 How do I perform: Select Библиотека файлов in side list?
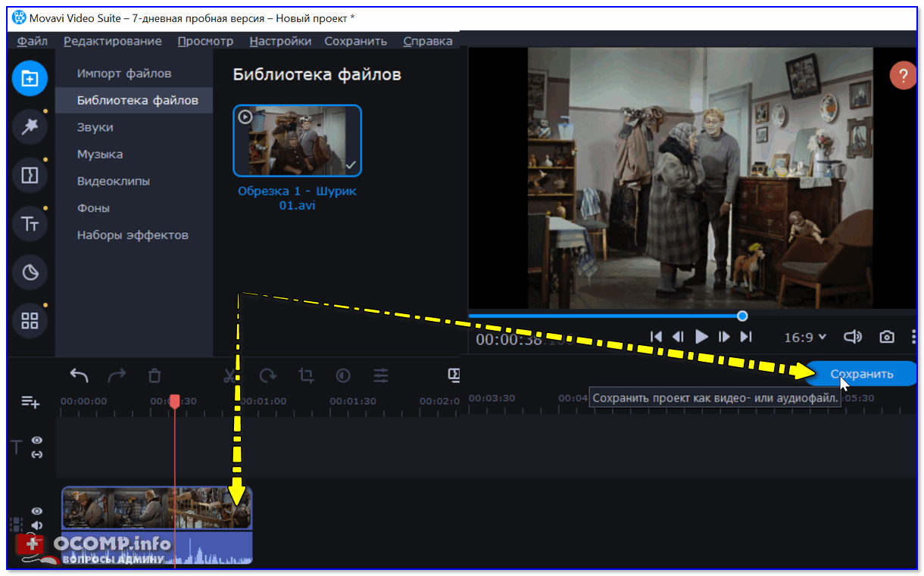[134, 100]
